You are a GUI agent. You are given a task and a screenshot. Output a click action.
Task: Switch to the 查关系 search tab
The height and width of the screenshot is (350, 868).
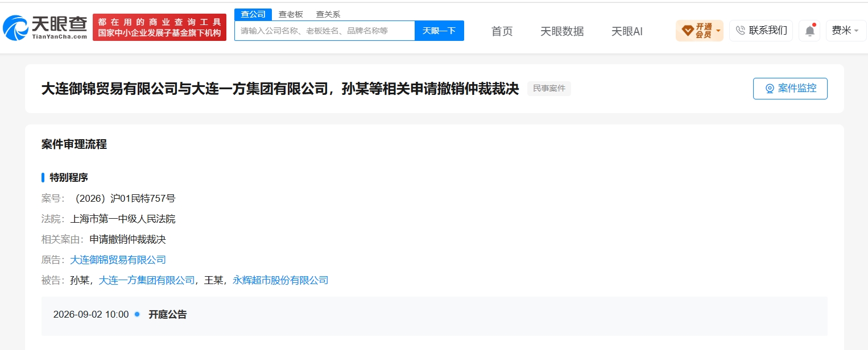tap(328, 14)
